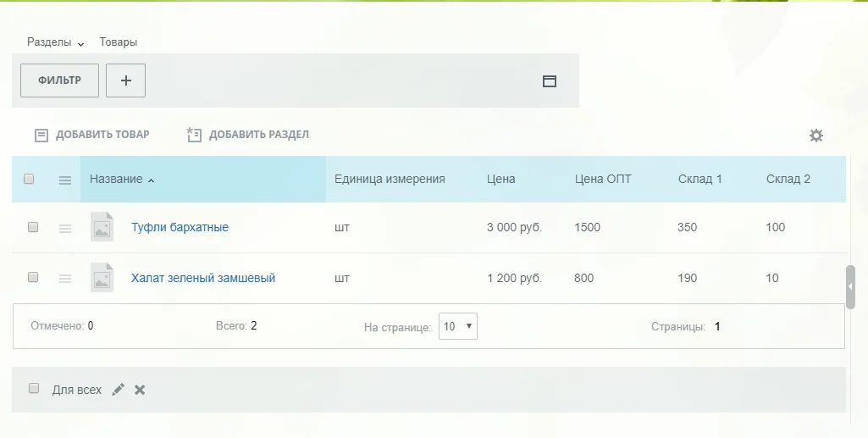This screenshot has height=438, width=868.
Task: Open the На странице 10 dropdown
Action: [458, 326]
